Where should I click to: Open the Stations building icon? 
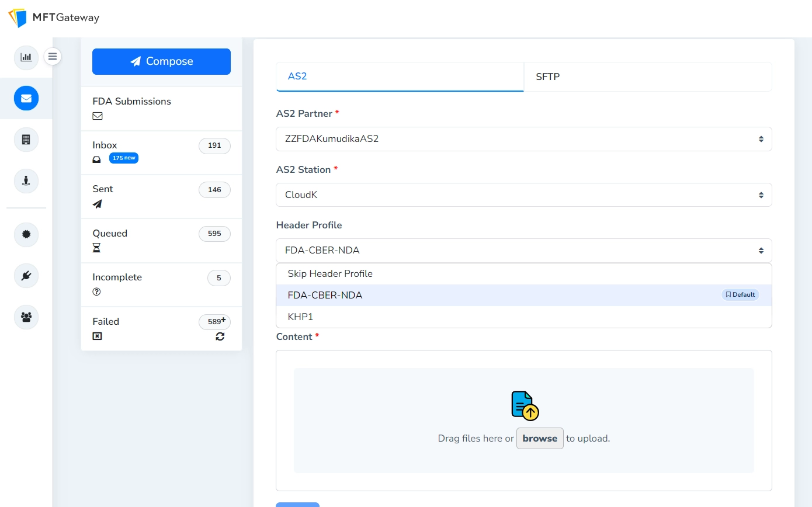tap(26, 140)
